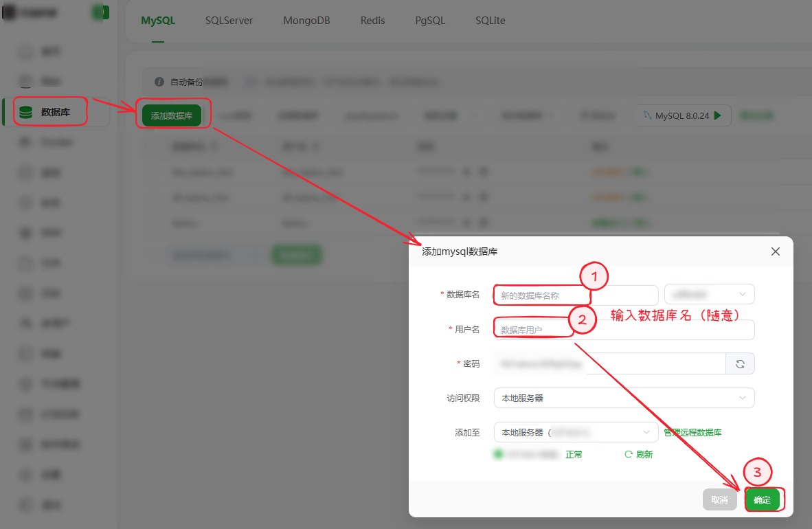
Task: Switch to the SQLServer tab
Action: click(229, 21)
